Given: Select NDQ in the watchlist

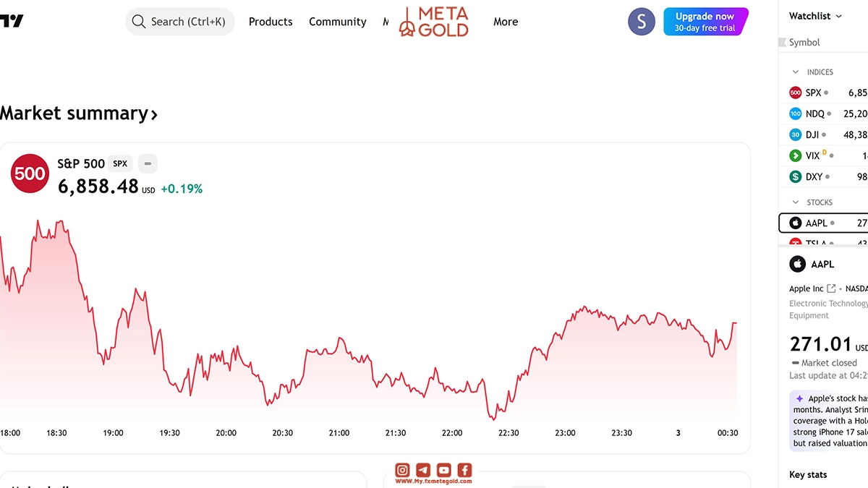Looking at the screenshot, I should click(x=824, y=114).
